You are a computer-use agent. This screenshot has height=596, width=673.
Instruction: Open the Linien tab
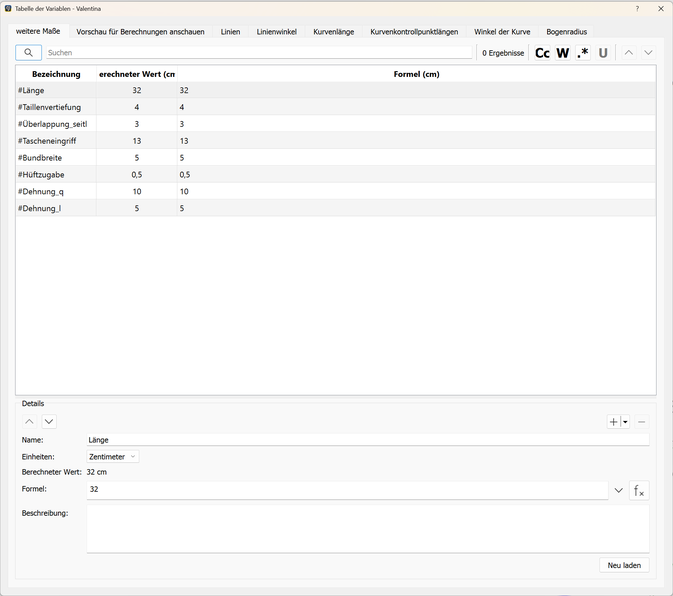pos(230,32)
